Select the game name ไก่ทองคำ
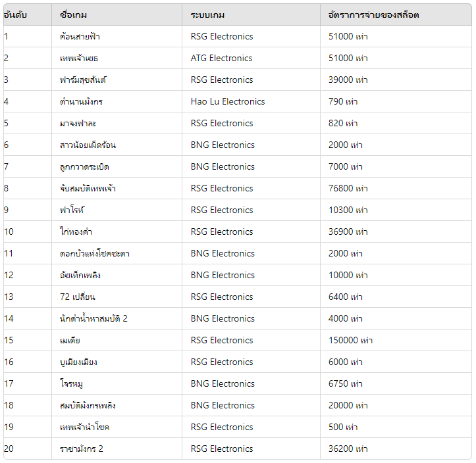The image size is (476, 463). click(x=76, y=231)
